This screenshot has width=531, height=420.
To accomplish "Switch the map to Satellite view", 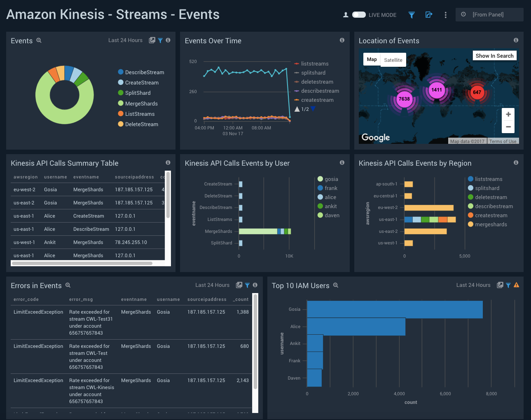I will click(x=393, y=60).
